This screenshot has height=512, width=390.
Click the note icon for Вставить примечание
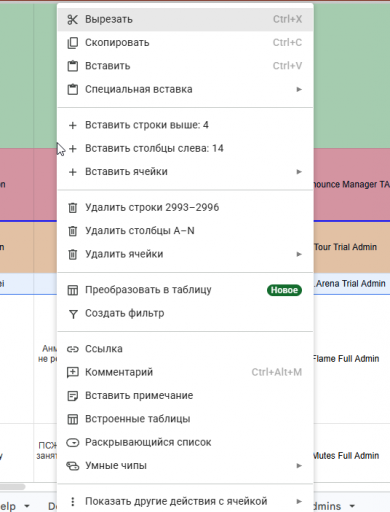tap(72, 396)
